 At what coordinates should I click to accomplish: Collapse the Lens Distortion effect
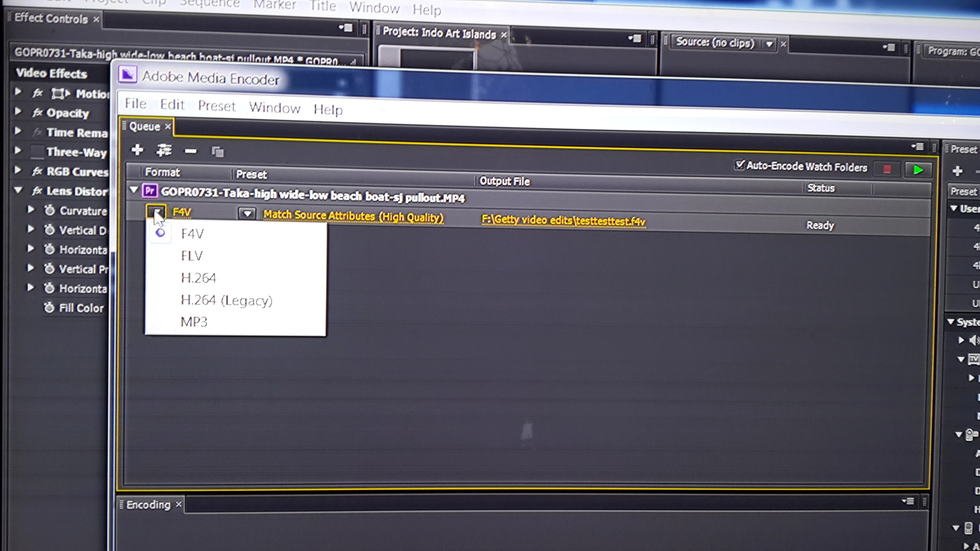tap(18, 190)
